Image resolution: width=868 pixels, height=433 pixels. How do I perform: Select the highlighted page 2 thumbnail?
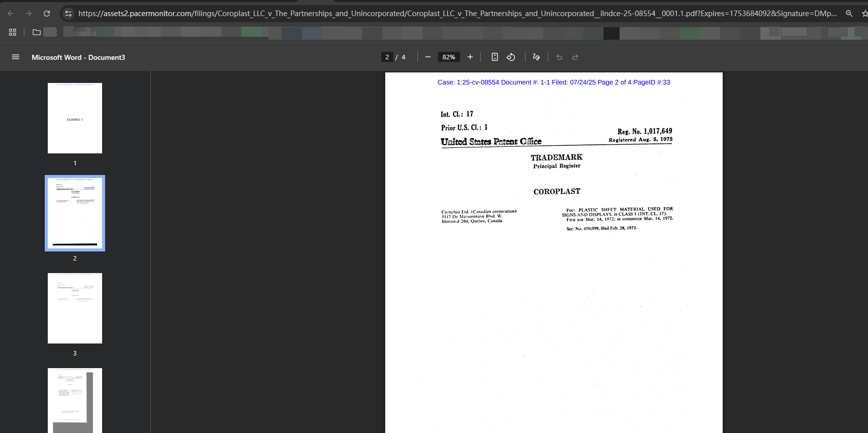[75, 213]
